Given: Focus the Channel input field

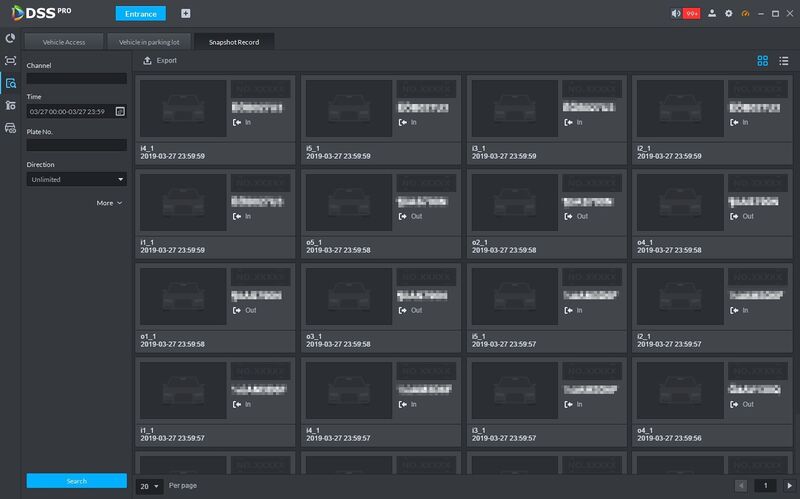Looking at the screenshot, I should pos(77,79).
